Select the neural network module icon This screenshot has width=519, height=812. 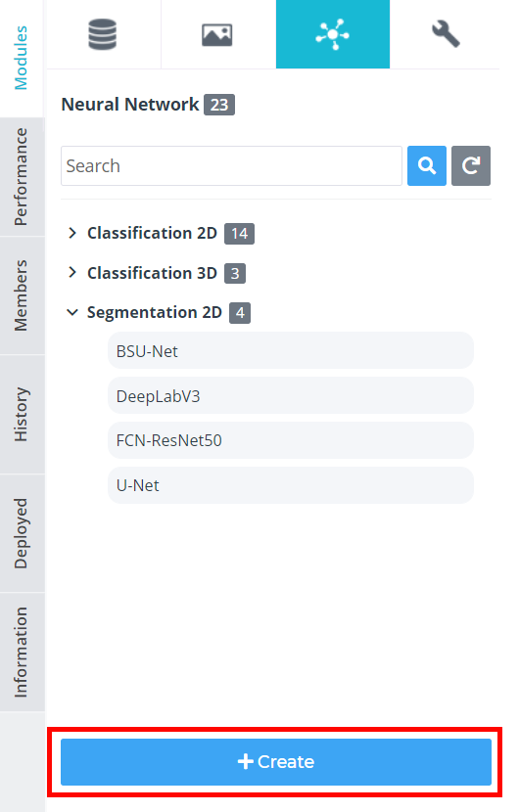coord(333,34)
